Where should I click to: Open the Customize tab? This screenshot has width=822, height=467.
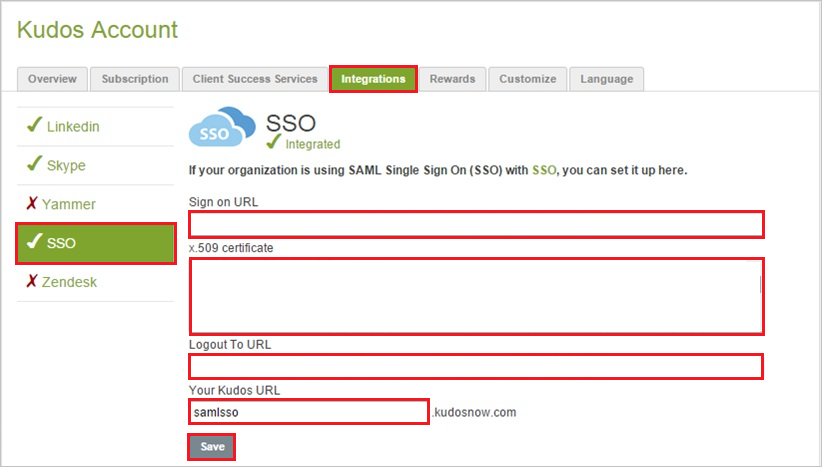(527, 79)
